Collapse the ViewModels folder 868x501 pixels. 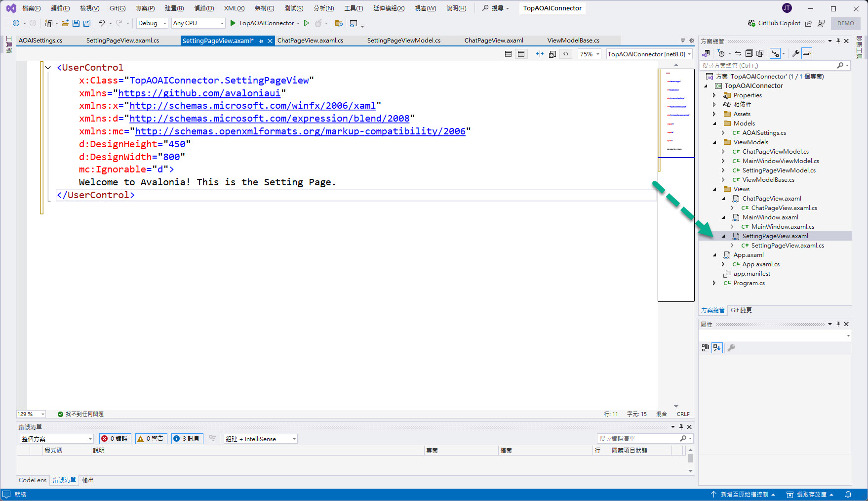pyautogui.click(x=714, y=142)
